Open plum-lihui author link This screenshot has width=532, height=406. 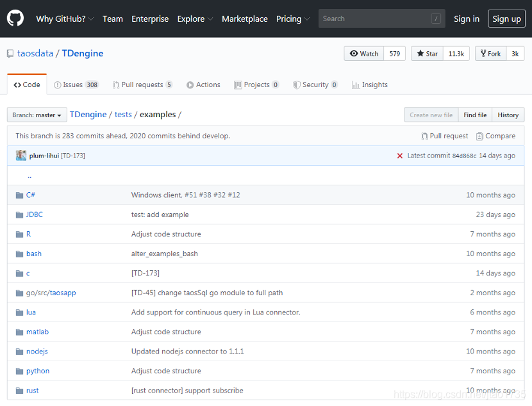(x=44, y=156)
